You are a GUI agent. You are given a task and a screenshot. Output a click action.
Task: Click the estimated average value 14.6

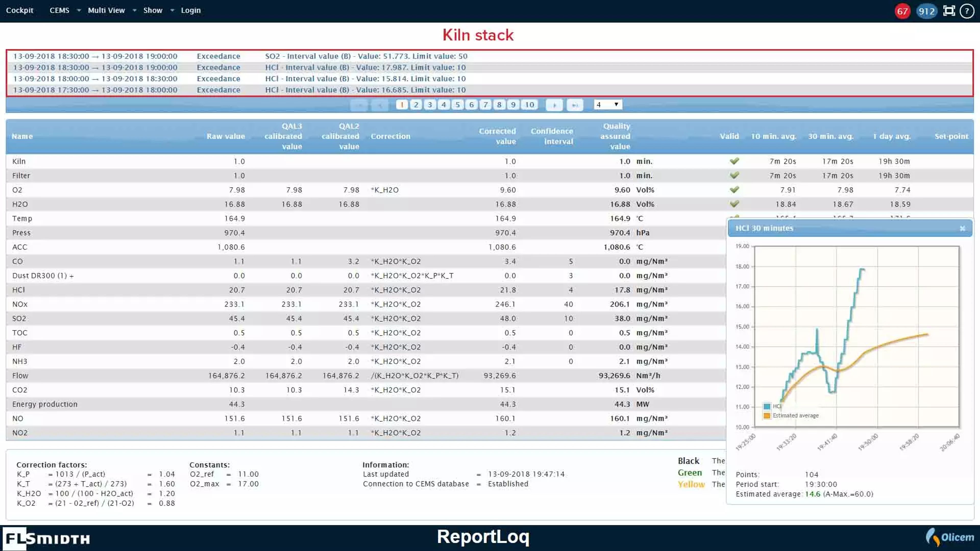(x=813, y=494)
